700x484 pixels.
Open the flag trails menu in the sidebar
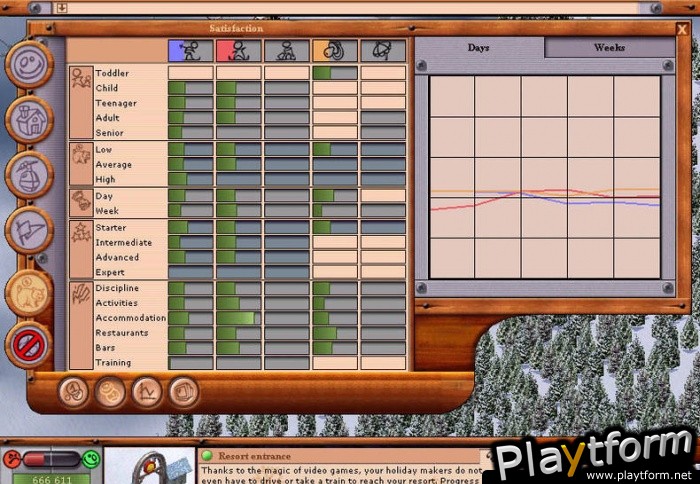(x=29, y=230)
